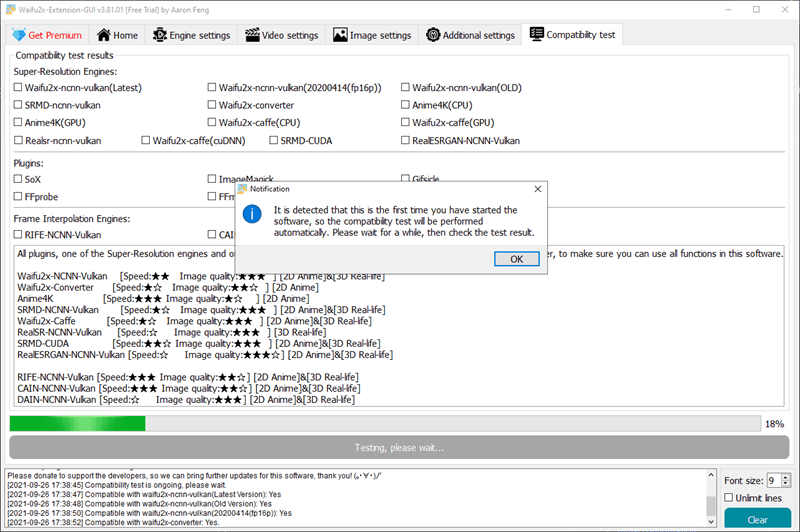Click the DAIN-NCNN-Vulkan rating line
The height and width of the screenshot is (532, 800).
pos(186,399)
